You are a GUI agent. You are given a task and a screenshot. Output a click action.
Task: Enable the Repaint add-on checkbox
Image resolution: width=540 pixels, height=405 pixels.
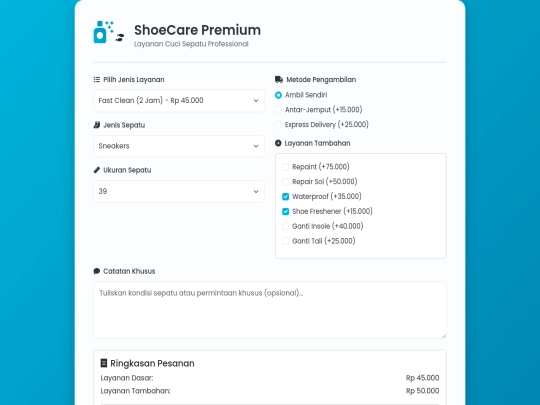[285, 167]
